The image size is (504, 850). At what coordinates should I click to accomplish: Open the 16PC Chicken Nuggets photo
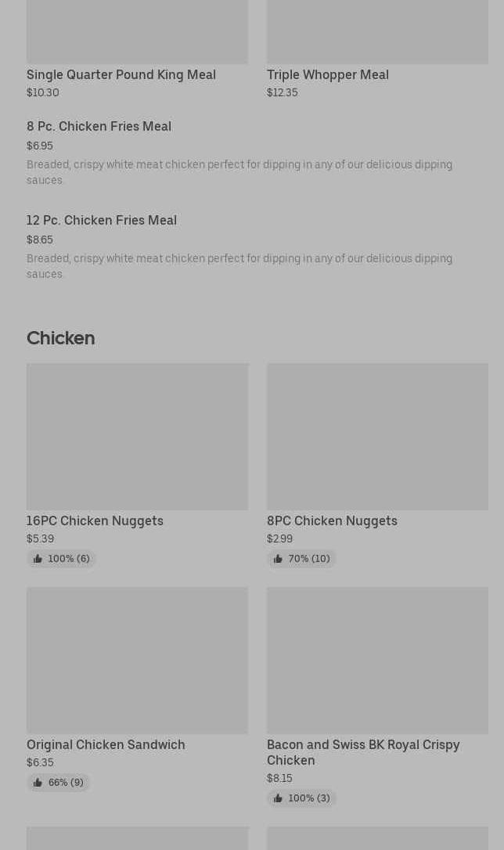coord(137,436)
